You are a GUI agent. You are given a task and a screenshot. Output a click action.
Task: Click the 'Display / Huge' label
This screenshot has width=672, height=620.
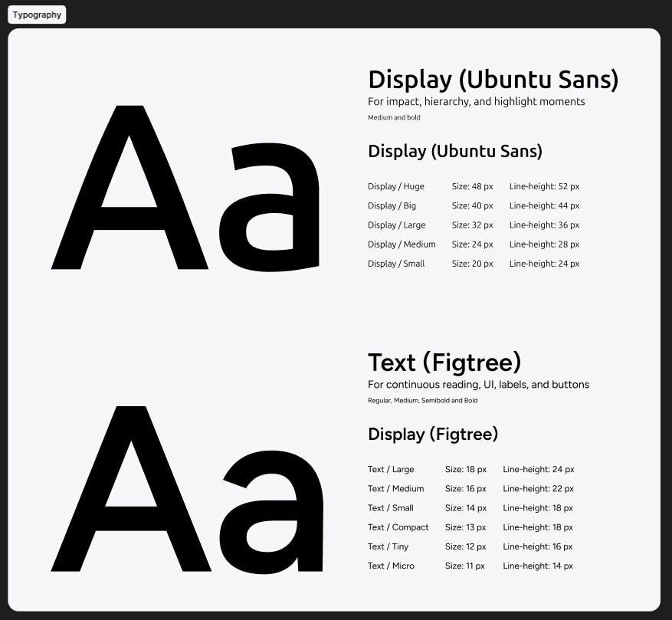396,186
